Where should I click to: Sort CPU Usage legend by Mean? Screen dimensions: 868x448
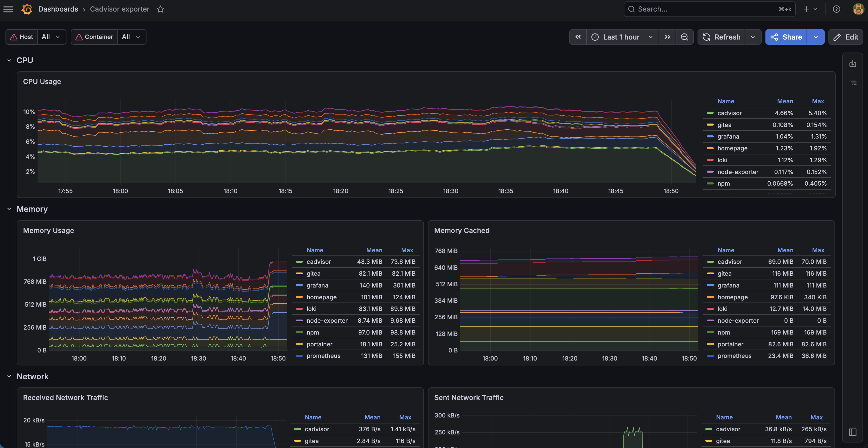click(785, 101)
